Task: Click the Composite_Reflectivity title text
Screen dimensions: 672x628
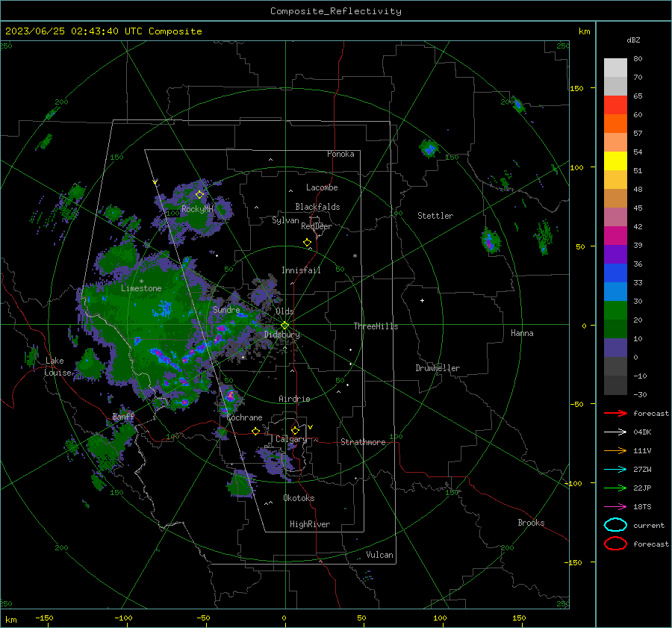Action: 335,11
